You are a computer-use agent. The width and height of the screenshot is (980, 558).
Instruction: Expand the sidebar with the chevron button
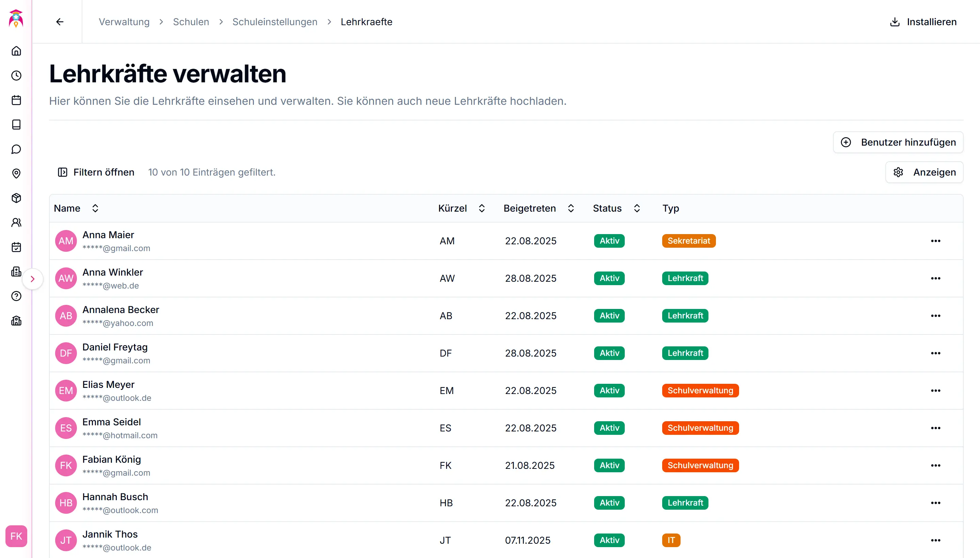(33, 279)
